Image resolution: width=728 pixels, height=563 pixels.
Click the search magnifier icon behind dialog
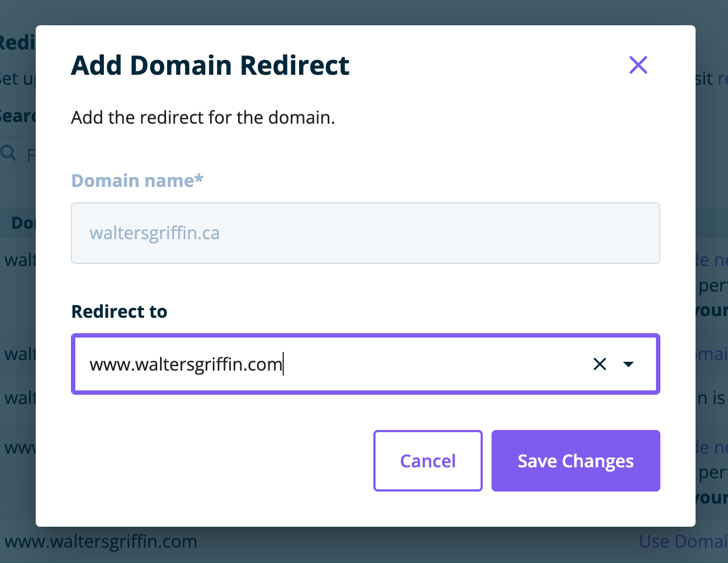point(8,153)
